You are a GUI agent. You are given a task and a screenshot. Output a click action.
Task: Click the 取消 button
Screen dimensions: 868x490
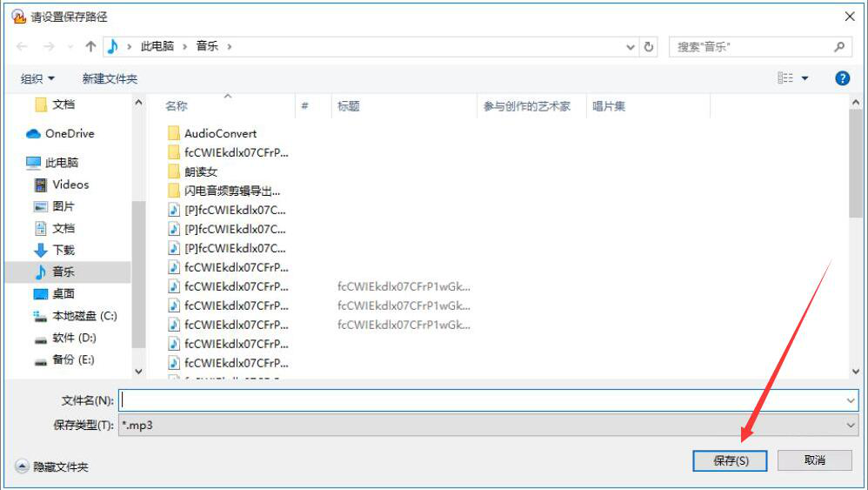pyautogui.click(x=814, y=460)
